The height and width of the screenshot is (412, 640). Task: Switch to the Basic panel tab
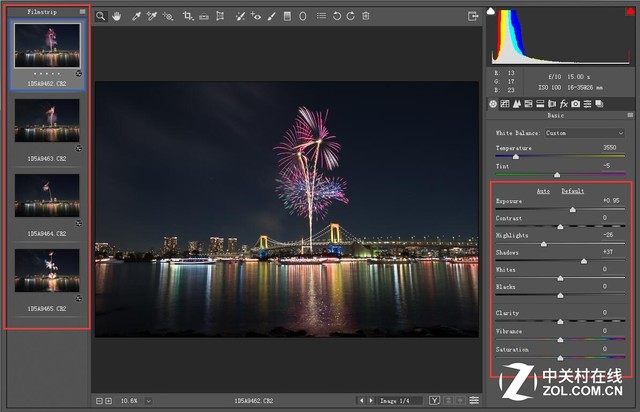click(493, 104)
